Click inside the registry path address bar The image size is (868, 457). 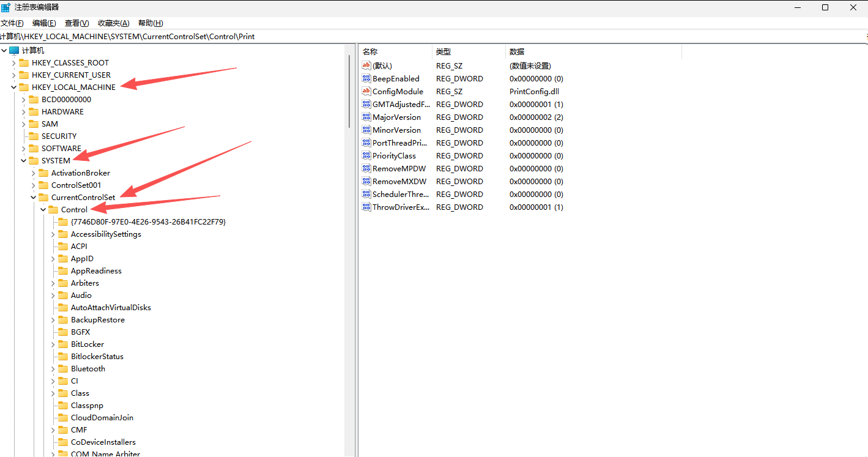[245, 36]
